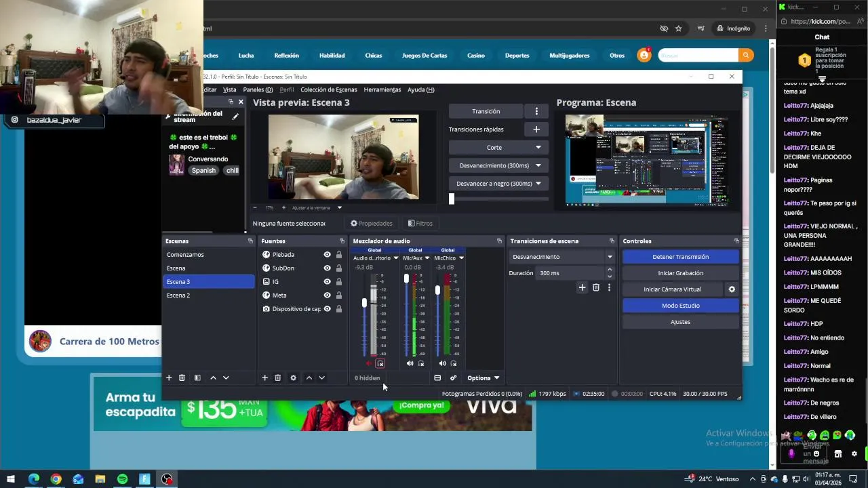Image resolution: width=868 pixels, height=488 pixels.
Task: Hide the Meta source with the eye icon
Action: [x=327, y=295]
